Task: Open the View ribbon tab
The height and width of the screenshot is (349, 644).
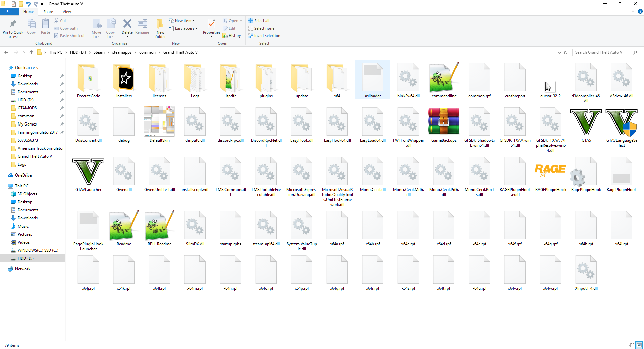Action: [x=67, y=12]
